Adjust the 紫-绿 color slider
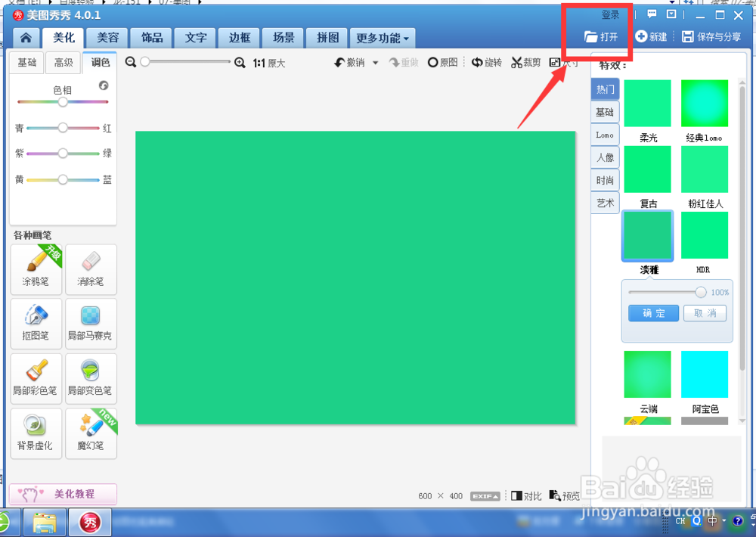Image resolution: width=756 pixels, height=537 pixels. [x=63, y=154]
